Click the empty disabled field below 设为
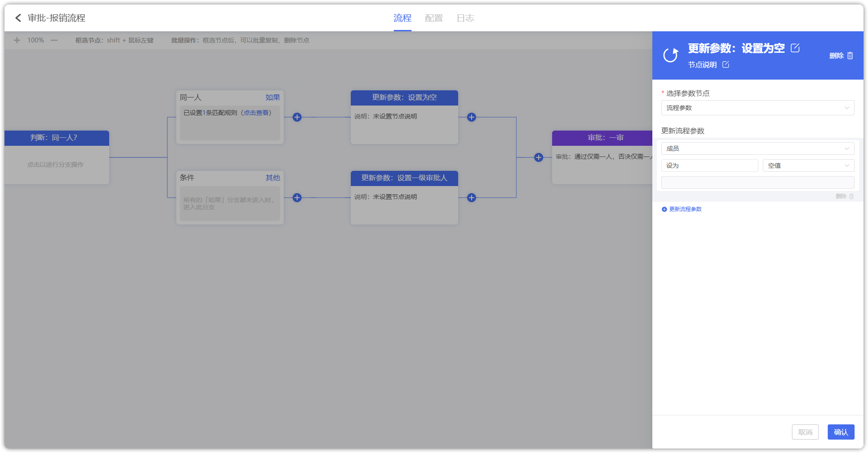Viewport: 868px width, 453px height. 757,182
